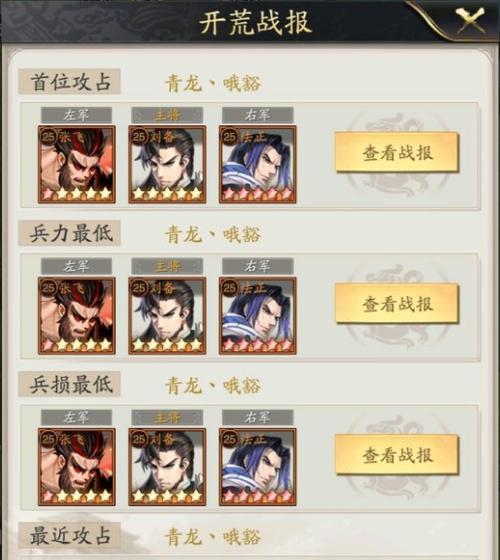The height and width of the screenshot is (560, 500).
Task: Click the 首位攻占 section label
Action: tap(70, 82)
